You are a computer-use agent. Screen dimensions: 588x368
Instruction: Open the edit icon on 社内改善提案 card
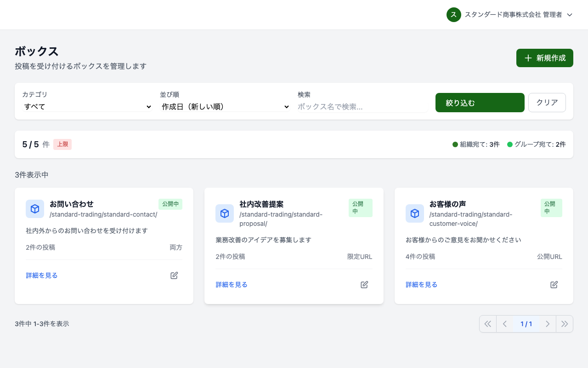(x=364, y=284)
